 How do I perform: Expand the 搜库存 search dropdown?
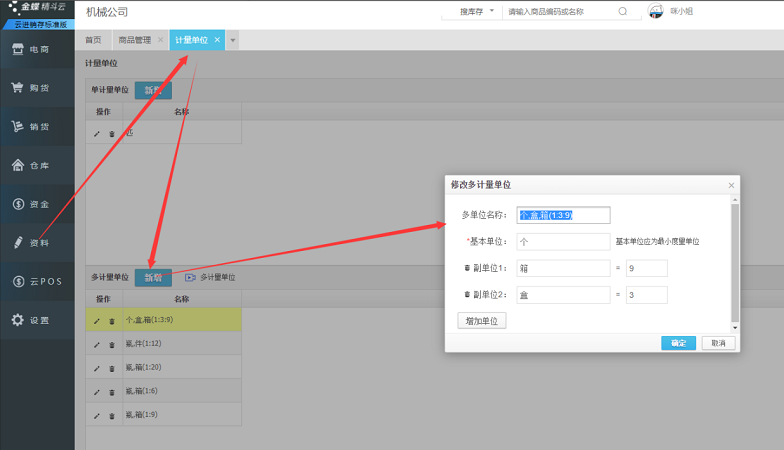click(477, 12)
